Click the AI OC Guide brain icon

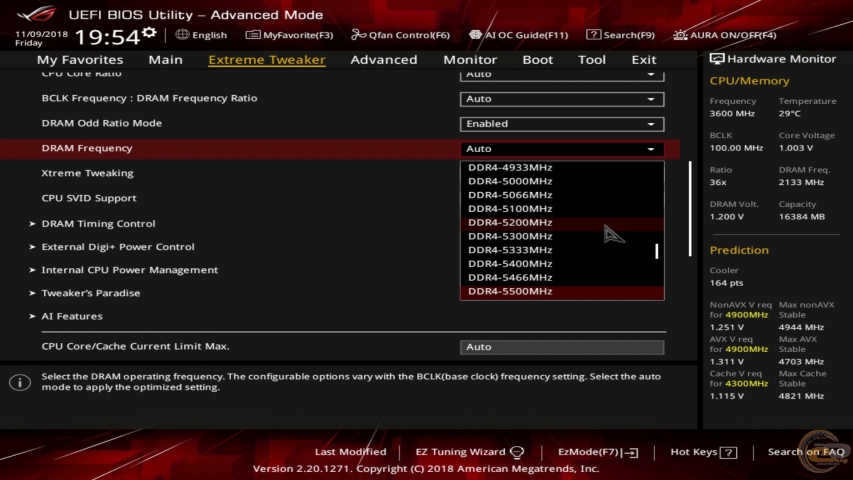(x=475, y=35)
